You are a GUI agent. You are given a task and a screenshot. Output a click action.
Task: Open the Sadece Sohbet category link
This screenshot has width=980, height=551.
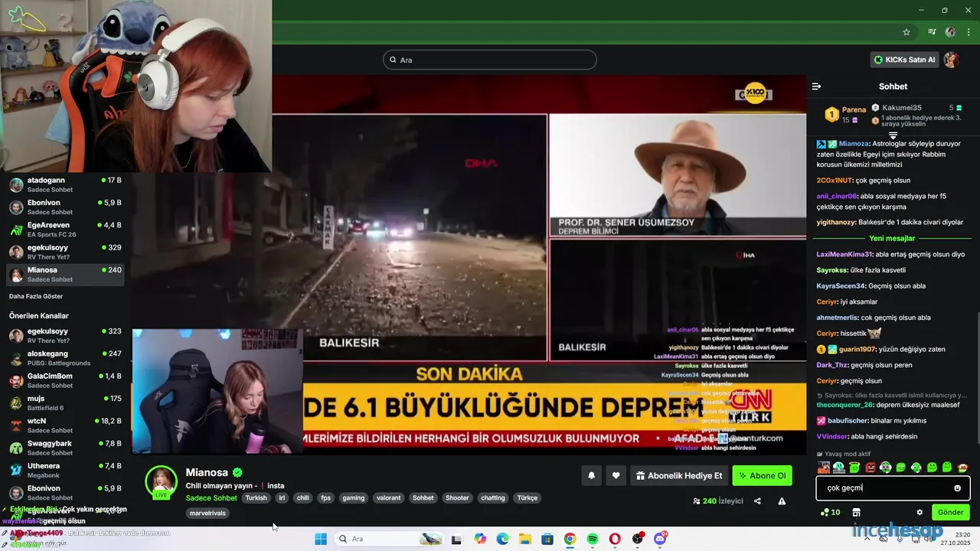click(211, 498)
